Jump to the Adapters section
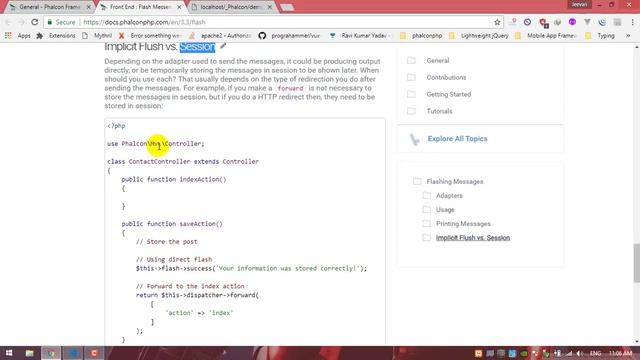 (x=449, y=196)
